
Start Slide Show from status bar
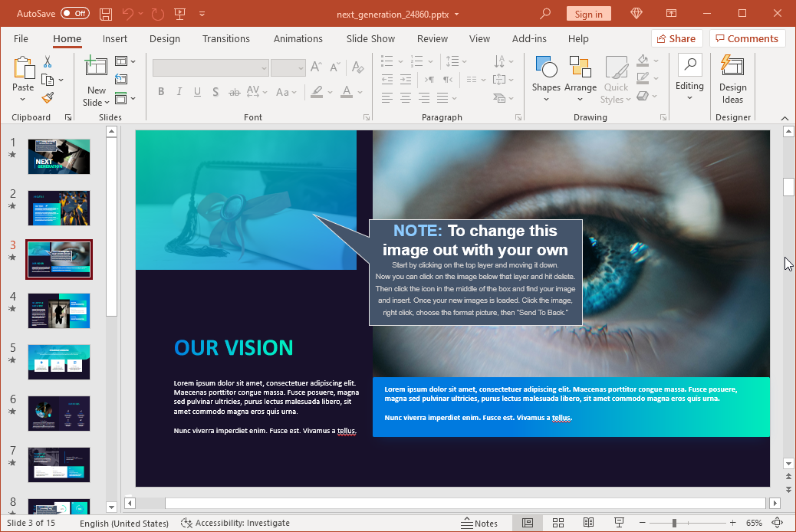[x=620, y=523]
